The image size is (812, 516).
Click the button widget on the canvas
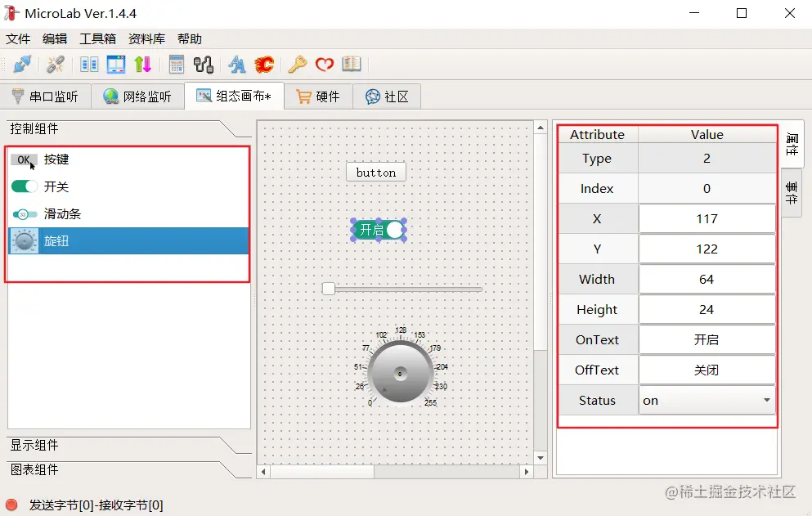pyautogui.click(x=376, y=173)
